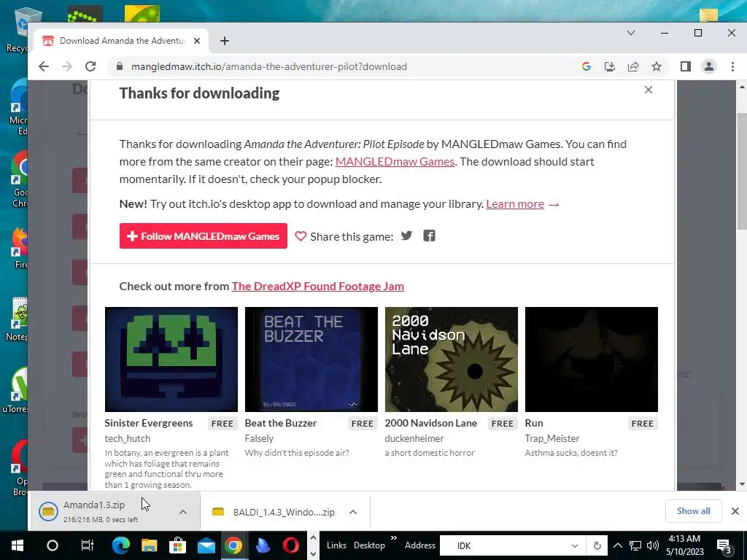This screenshot has height=560, width=747.
Task: Click the Desktop toolbar on taskbar
Action: click(x=369, y=545)
